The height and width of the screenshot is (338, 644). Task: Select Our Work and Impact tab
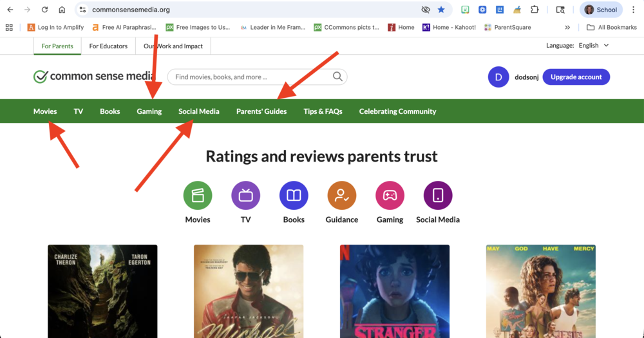coord(173,46)
